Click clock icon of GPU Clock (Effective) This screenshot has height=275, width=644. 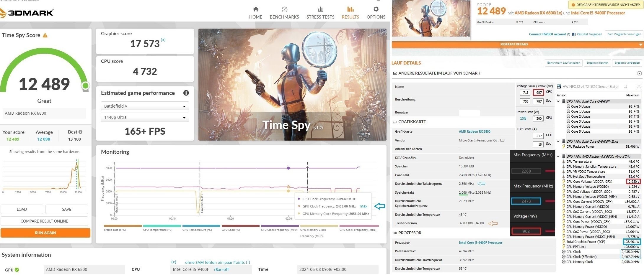pyautogui.click(x=564, y=257)
